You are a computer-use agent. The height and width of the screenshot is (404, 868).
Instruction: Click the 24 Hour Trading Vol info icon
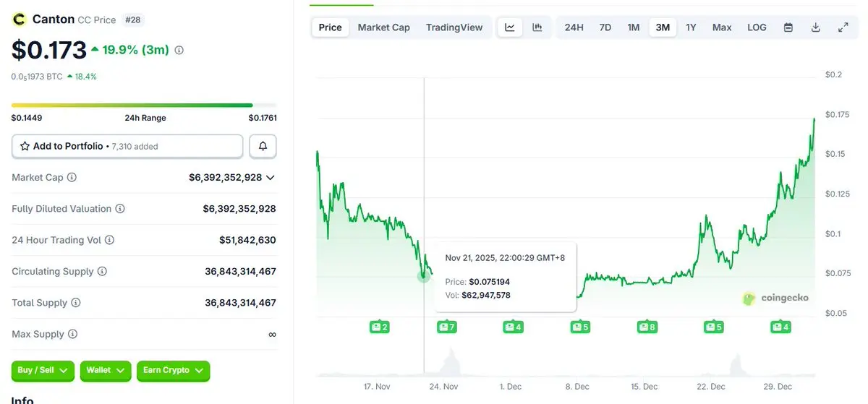110,240
